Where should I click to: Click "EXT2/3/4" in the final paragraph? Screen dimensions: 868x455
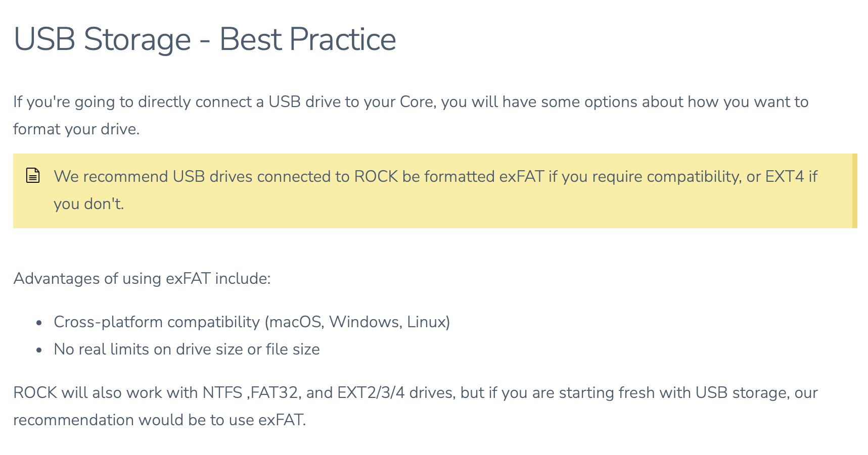tap(371, 393)
